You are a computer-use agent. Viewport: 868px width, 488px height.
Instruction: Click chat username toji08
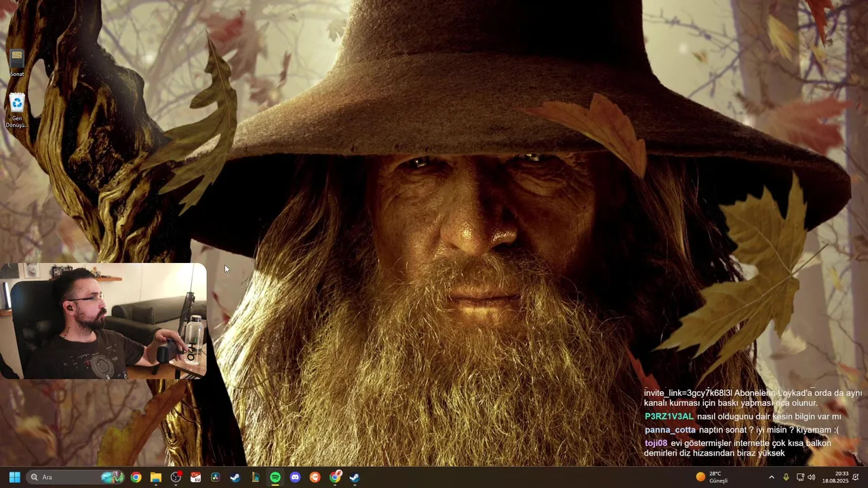coord(656,443)
